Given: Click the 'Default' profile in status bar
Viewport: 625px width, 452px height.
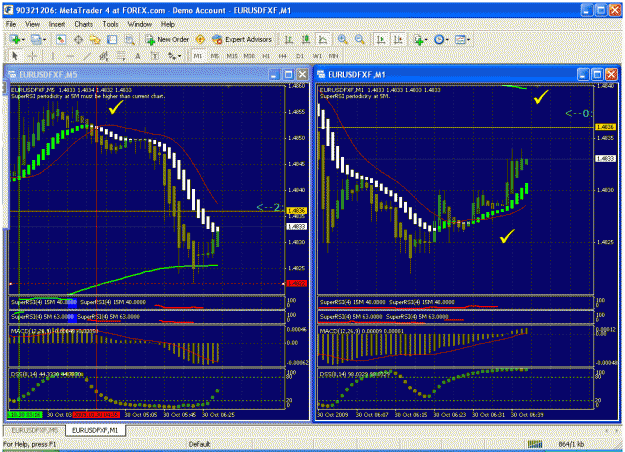Looking at the screenshot, I should [199, 444].
